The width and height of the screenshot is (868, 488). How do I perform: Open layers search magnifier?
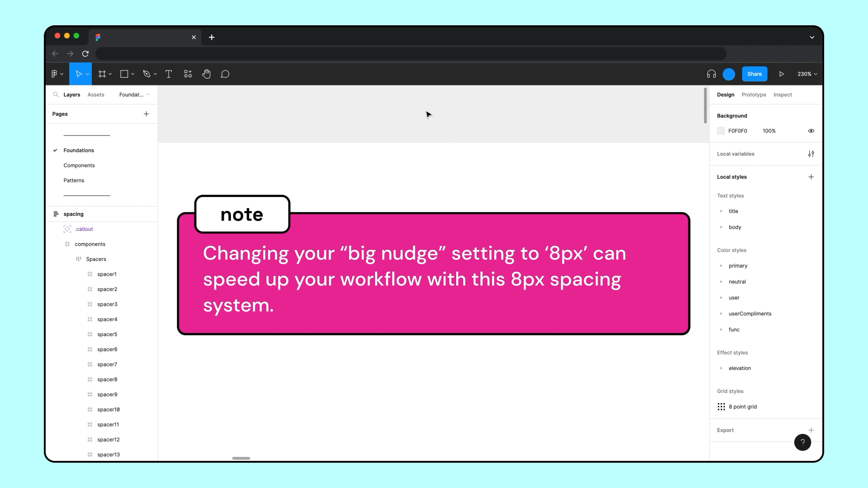[56, 94]
